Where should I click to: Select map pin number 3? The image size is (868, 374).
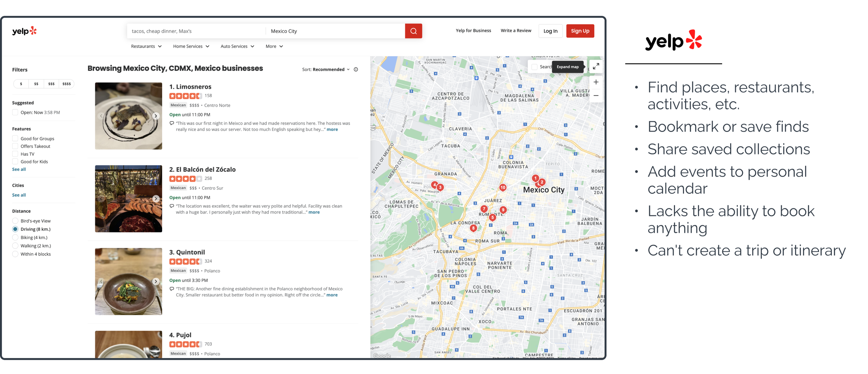tap(440, 188)
